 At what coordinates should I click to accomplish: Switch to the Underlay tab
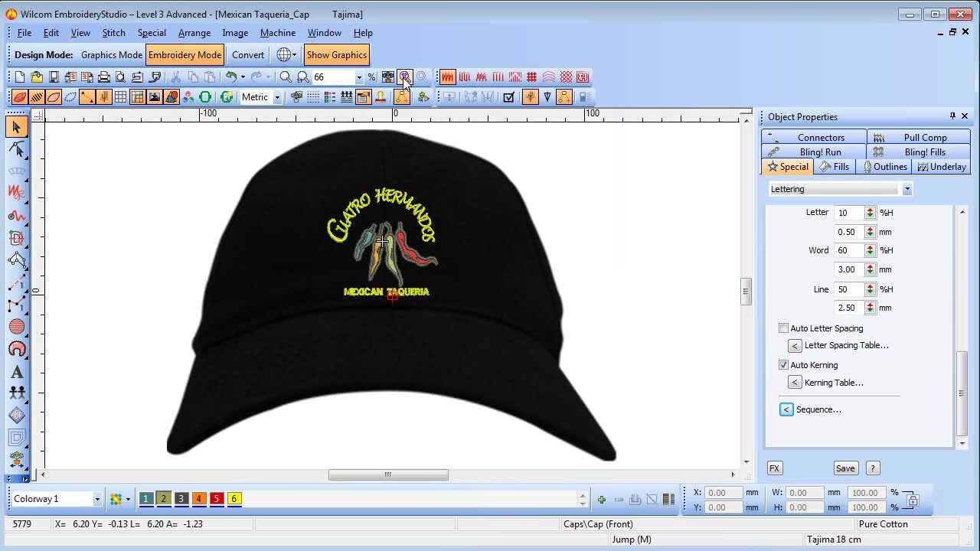[942, 167]
